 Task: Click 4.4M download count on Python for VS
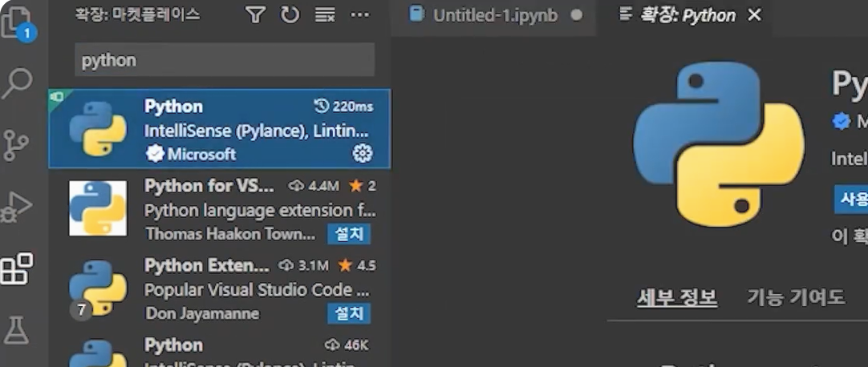pos(314,186)
